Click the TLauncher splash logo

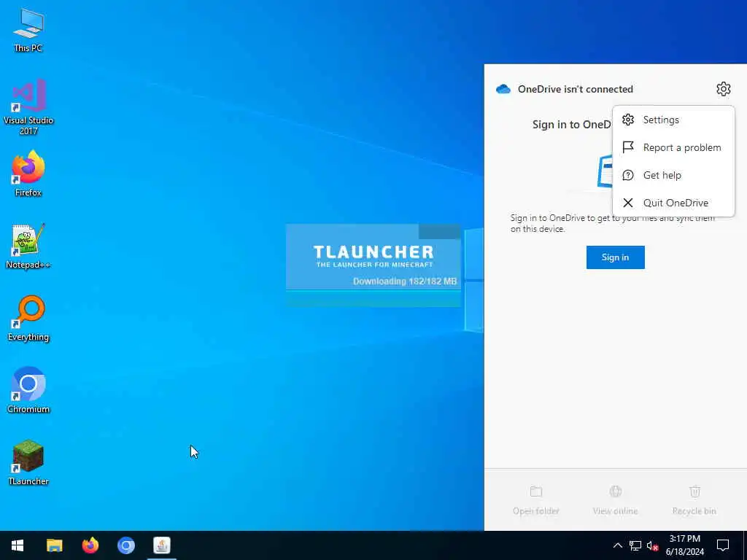374,256
